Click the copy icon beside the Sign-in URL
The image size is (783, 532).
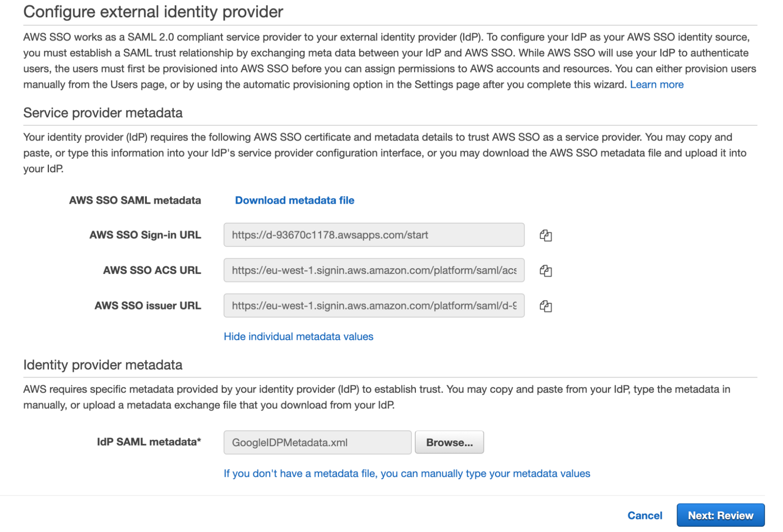(x=546, y=235)
